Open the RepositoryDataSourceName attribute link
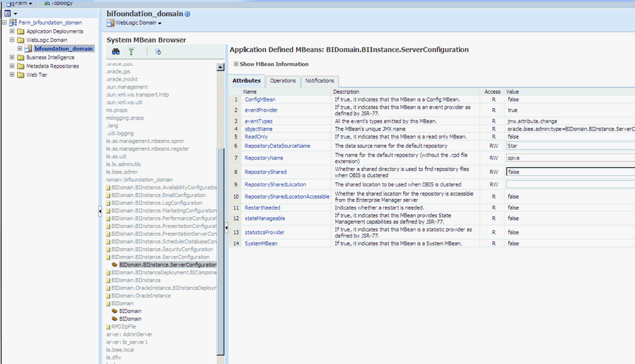The height and width of the screenshot is (364, 635). pyautogui.click(x=278, y=146)
